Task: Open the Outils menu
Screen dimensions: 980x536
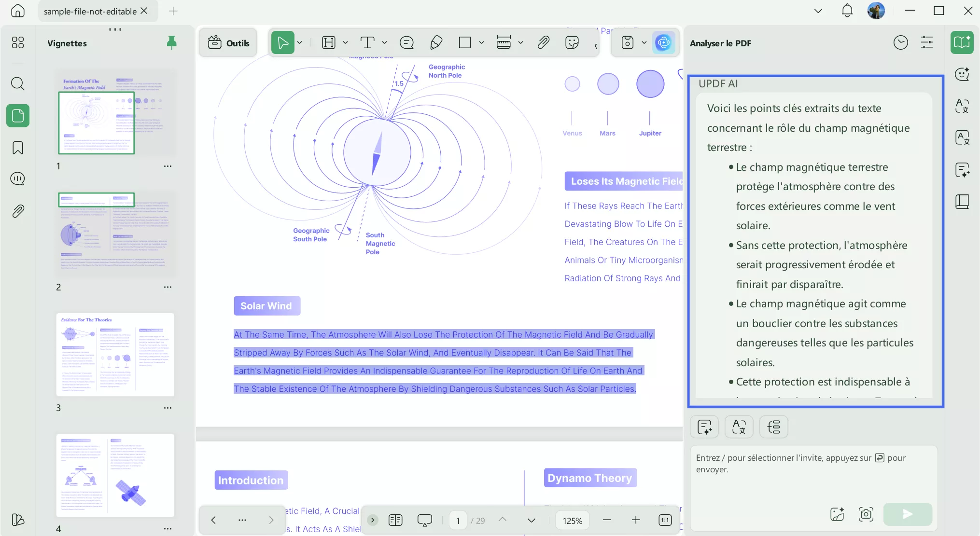Action: [x=228, y=43]
